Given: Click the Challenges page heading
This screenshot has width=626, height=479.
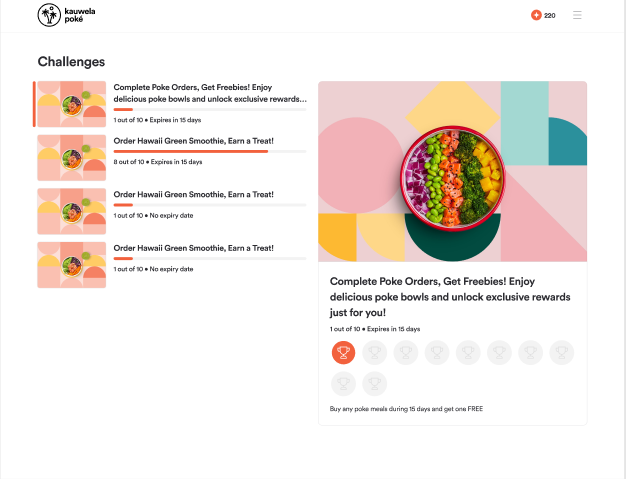Looking at the screenshot, I should tap(71, 61).
